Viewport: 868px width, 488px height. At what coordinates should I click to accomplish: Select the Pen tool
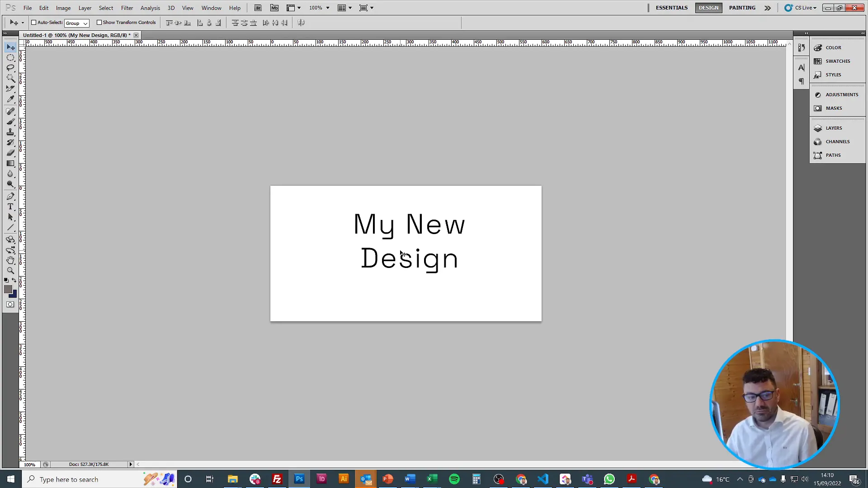[x=10, y=196]
